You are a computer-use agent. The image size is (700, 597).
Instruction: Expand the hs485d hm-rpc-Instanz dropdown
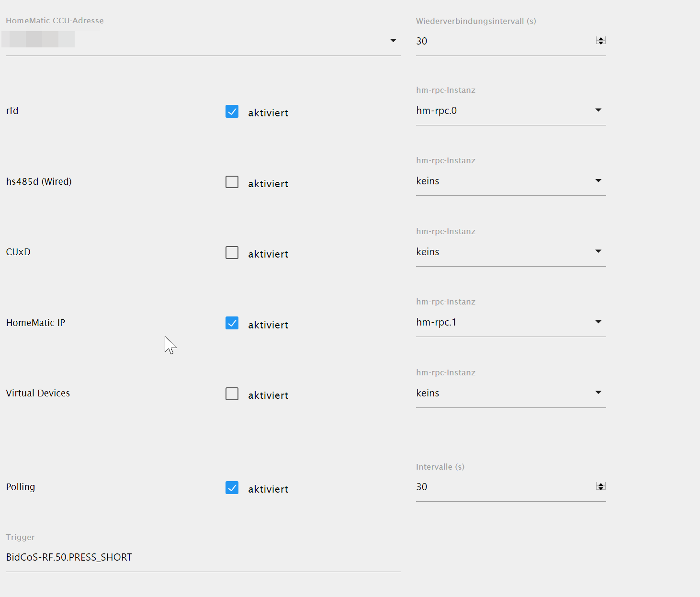click(x=510, y=181)
